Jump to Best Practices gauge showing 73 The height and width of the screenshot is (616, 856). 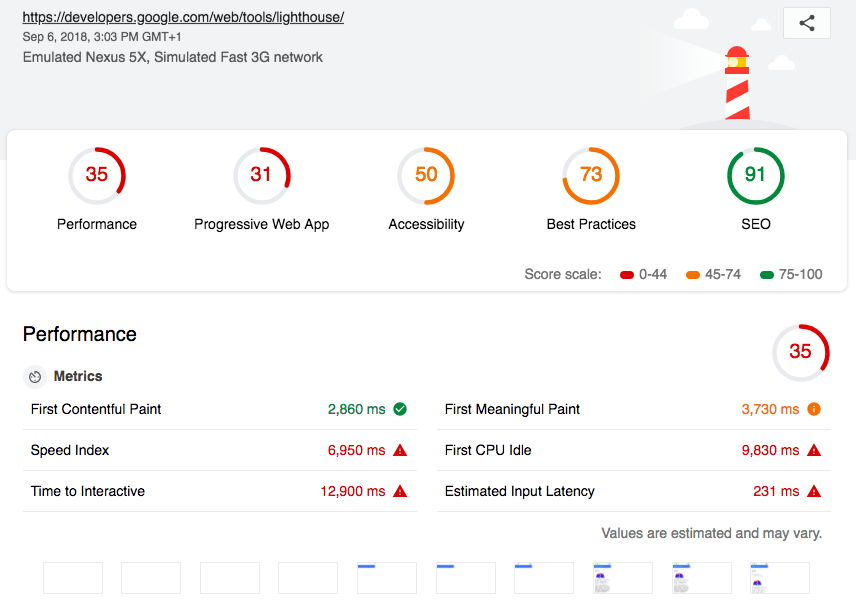(x=591, y=175)
